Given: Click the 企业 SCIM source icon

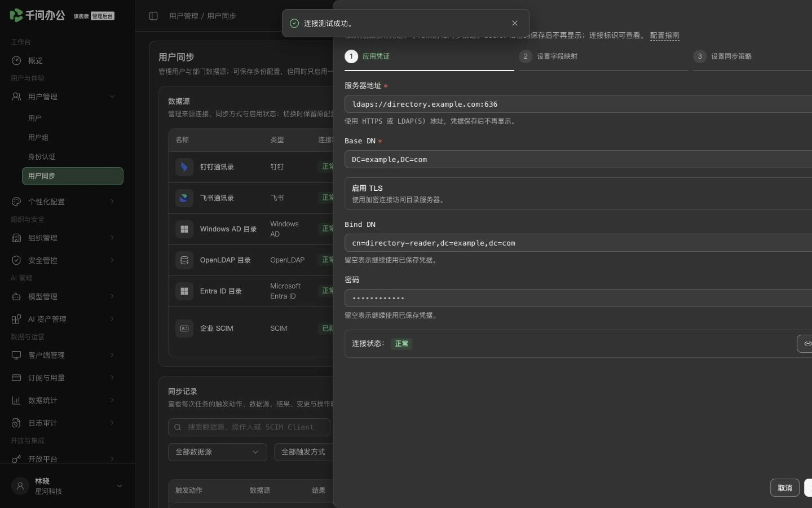Looking at the screenshot, I should [184, 328].
